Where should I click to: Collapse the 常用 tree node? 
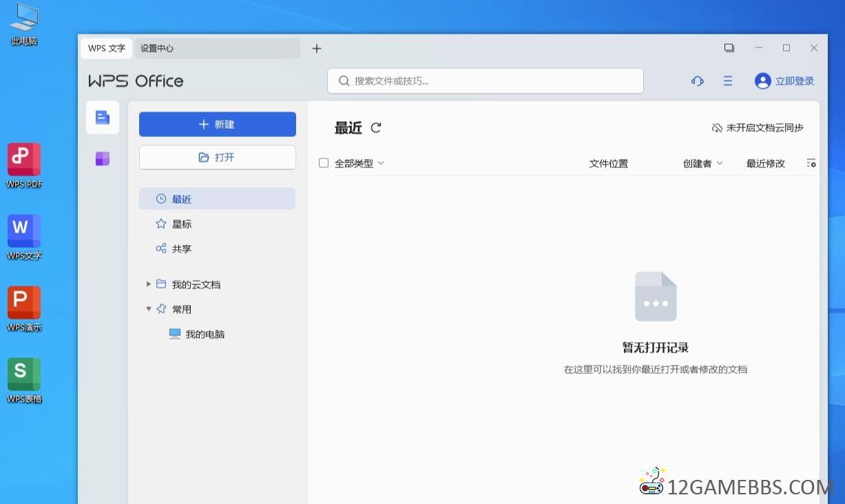[148, 309]
